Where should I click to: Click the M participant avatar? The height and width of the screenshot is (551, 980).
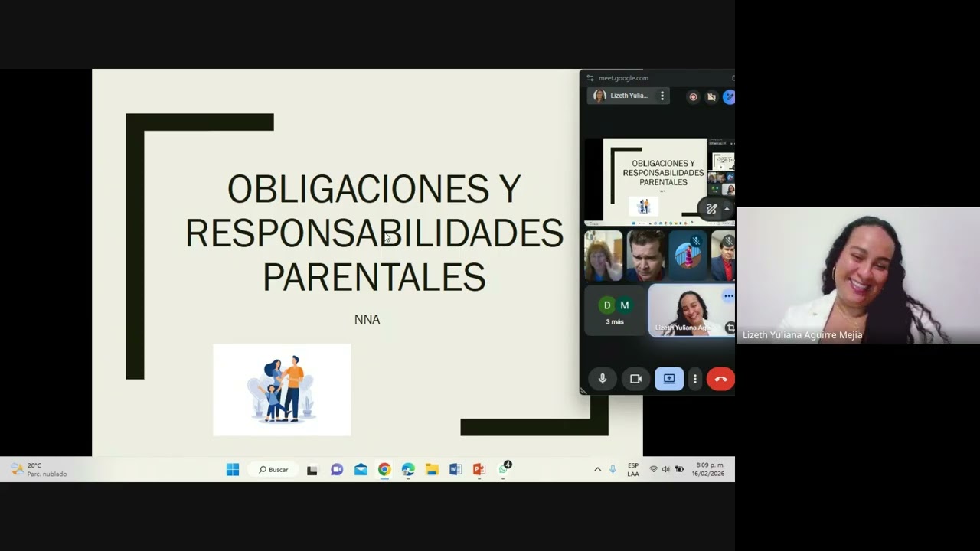[x=625, y=305]
